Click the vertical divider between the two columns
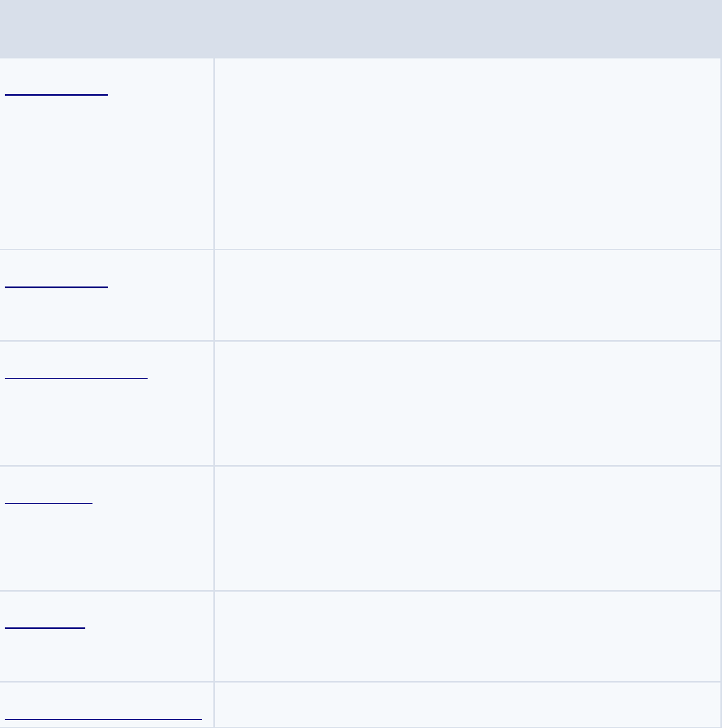The image size is (722, 728). (214, 393)
